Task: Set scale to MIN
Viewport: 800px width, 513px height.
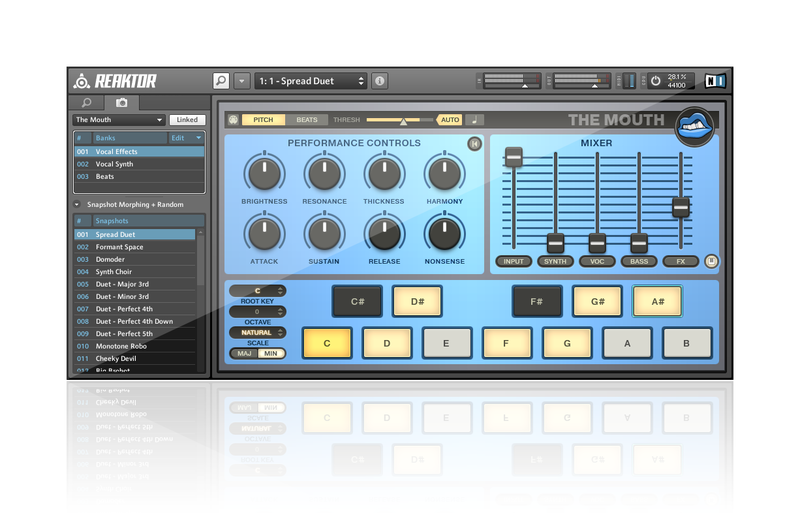Action: (x=271, y=353)
